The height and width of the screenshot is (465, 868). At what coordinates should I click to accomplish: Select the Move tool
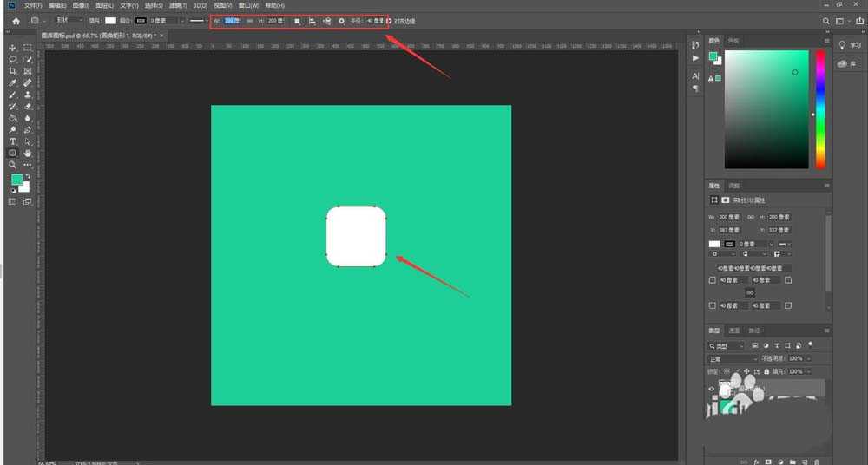13,48
